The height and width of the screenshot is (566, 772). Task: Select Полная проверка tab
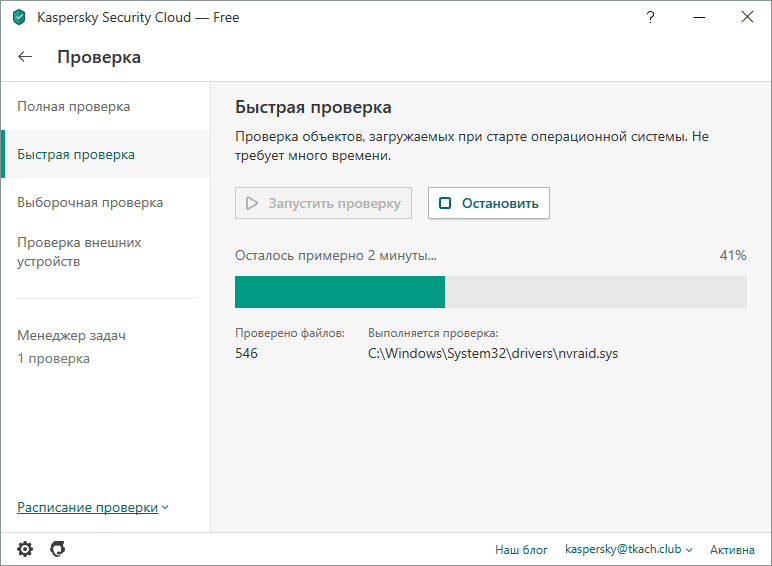[106, 106]
